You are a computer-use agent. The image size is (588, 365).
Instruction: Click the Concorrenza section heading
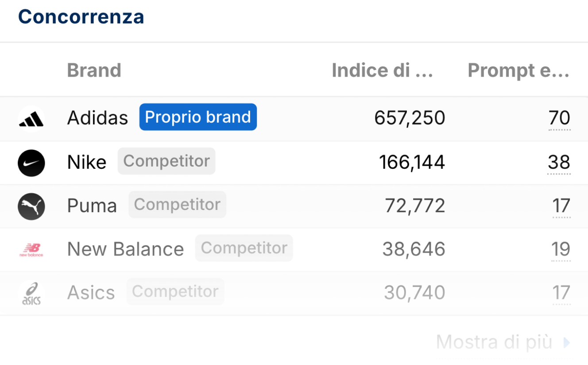coord(81,17)
